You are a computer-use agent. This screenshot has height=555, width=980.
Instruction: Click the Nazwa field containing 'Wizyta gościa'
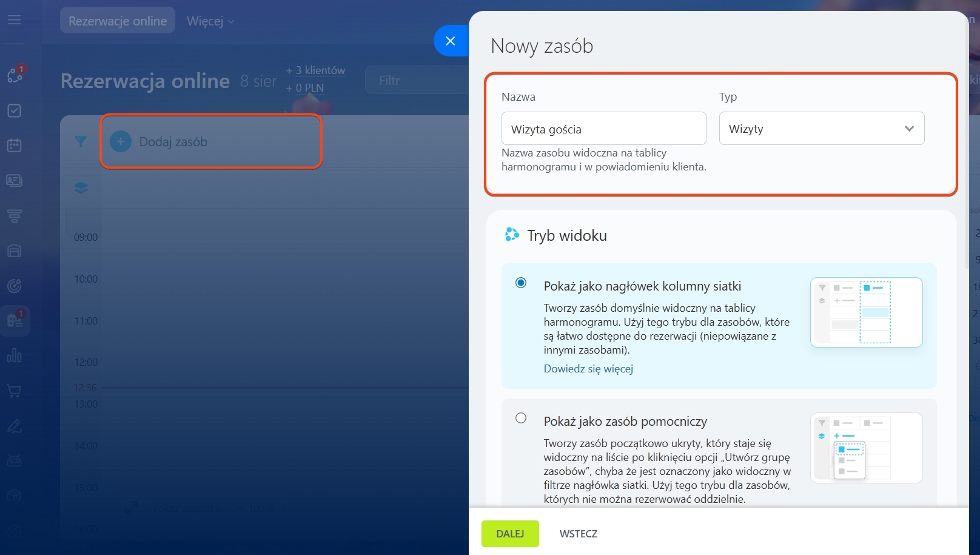604,128
